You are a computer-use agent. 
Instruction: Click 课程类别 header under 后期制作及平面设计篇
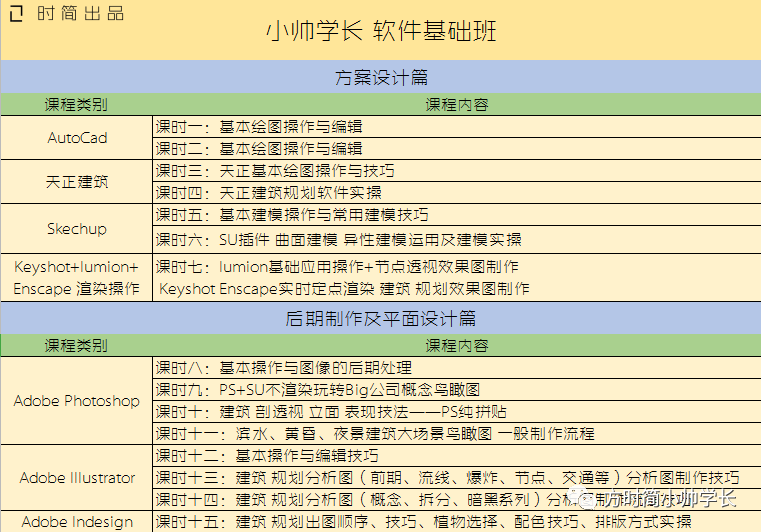click(76, 346)
